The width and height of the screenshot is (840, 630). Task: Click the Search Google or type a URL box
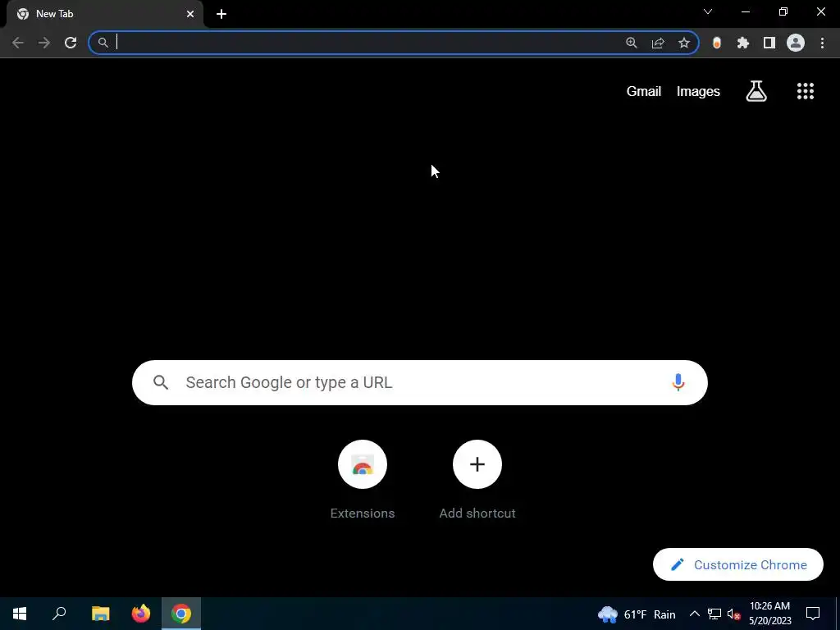coord(419,382)
